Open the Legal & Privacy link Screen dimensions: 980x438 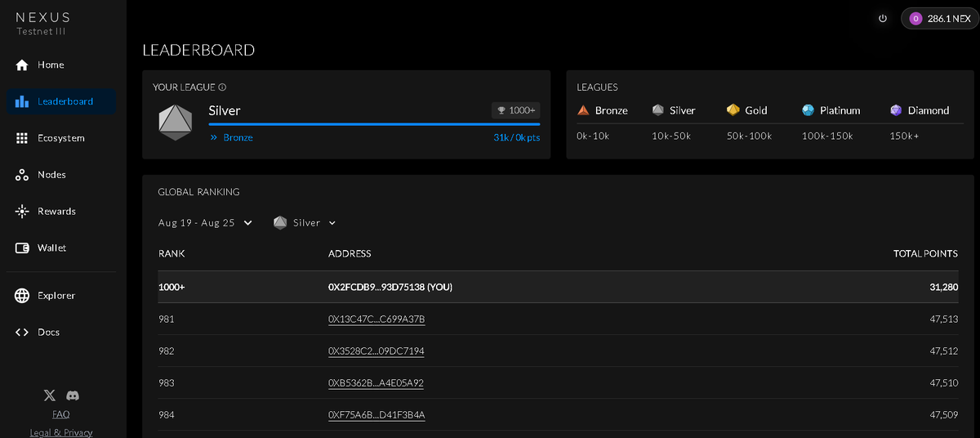click(61, 432)
